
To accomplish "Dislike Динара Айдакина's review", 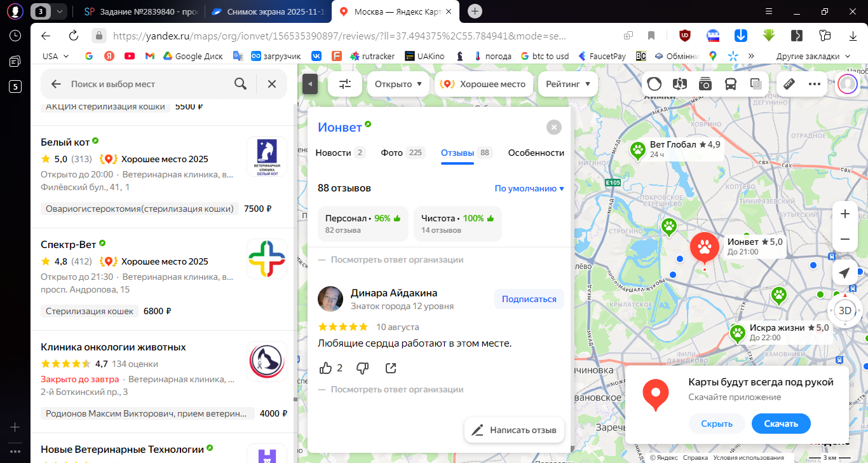I will pos(362,368).
